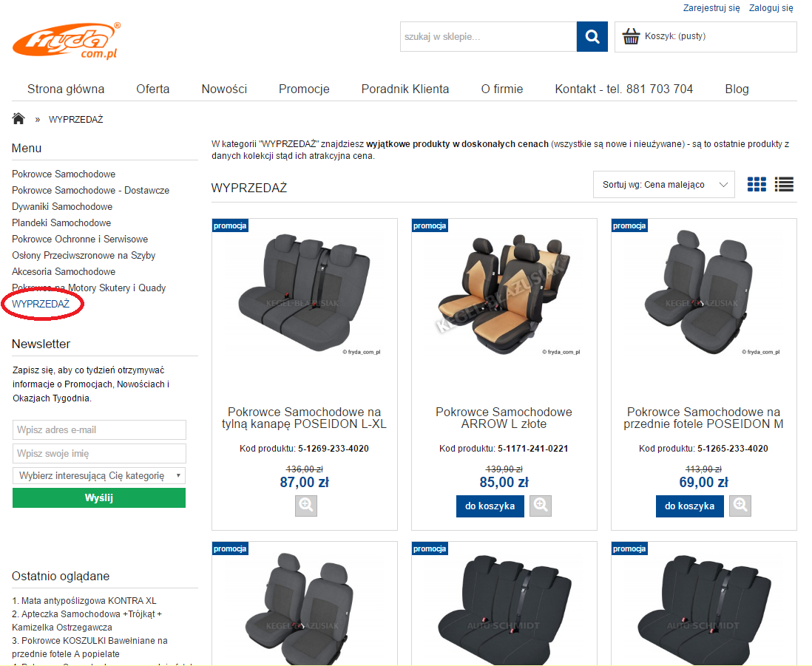Focus the newsletter e-mail field
Image resolution: width=812 pixels, height=666 pixels.
[x=99, y=430]
